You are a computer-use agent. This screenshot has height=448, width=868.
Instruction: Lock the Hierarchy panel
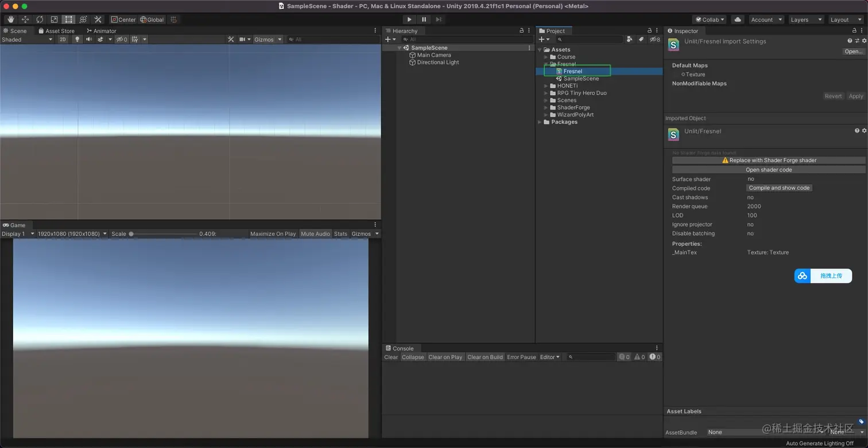coord(521,31)
